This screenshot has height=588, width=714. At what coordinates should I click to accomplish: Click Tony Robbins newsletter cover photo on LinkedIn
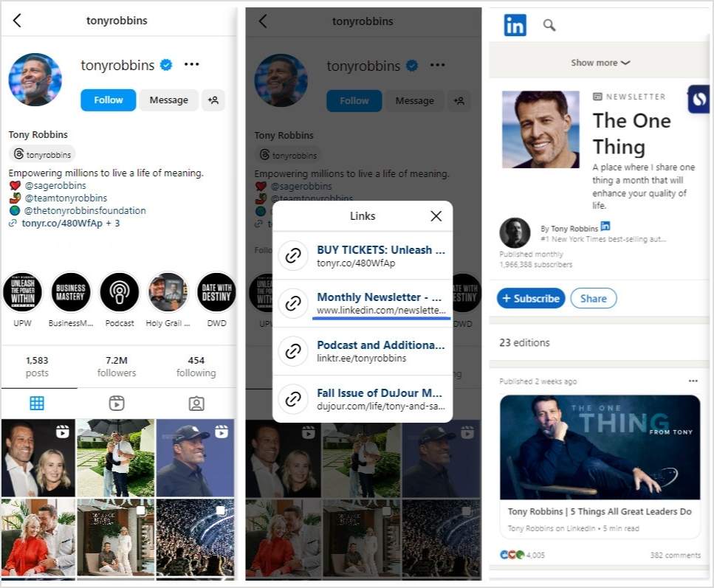[540, 130]
